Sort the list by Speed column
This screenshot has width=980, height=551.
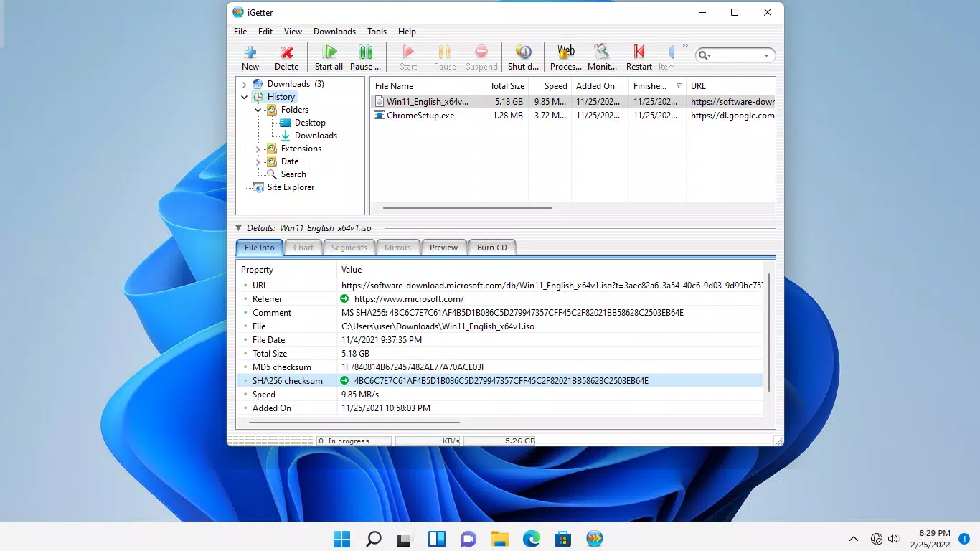(550, 86)
